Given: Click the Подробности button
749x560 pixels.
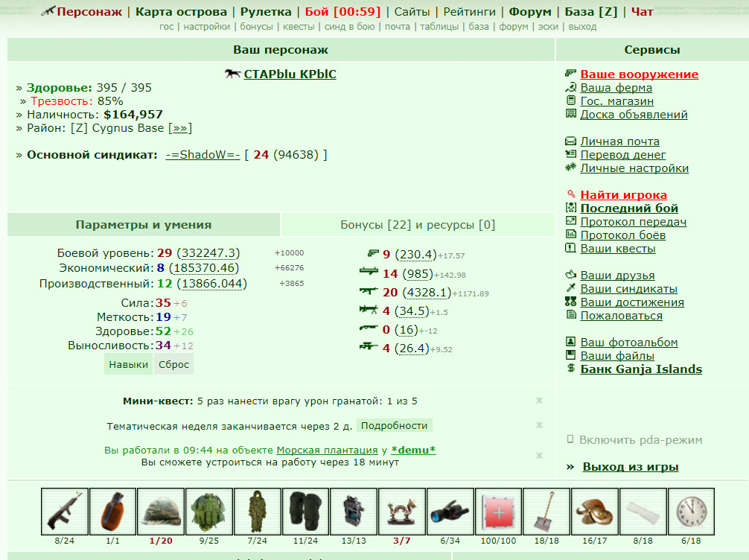Looking at the screenshot, I should pos(394,425).
